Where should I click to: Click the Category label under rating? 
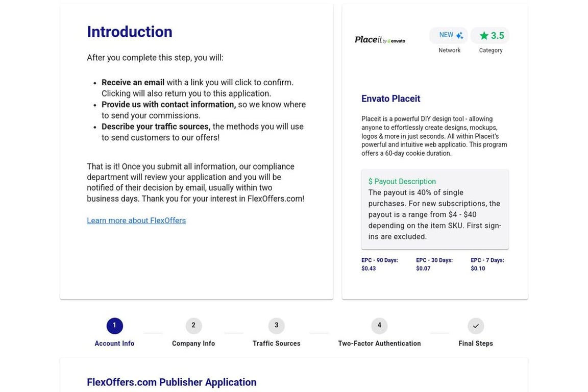(491, 50)
